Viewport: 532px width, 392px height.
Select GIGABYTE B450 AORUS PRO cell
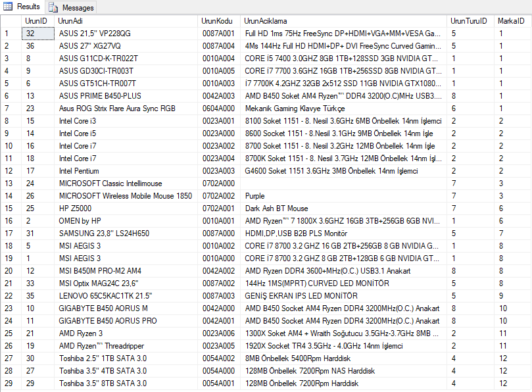126,321
